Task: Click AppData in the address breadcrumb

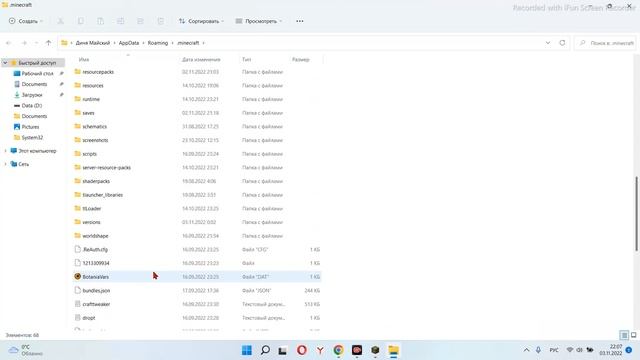Action: pyautogui.click(x=129, y=43)
